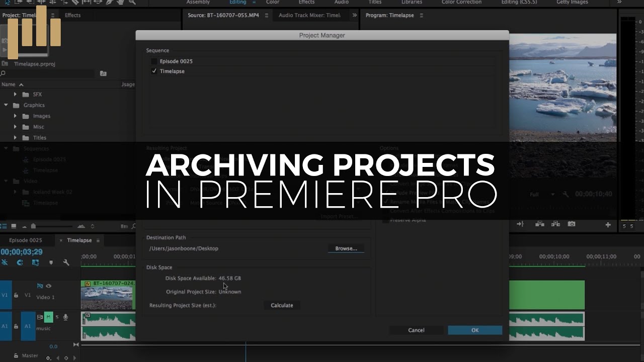644x362 pixels.
Task: Open the workspaces overflow chevron menu
Action: pyautogui.click(x=619, y=2)
